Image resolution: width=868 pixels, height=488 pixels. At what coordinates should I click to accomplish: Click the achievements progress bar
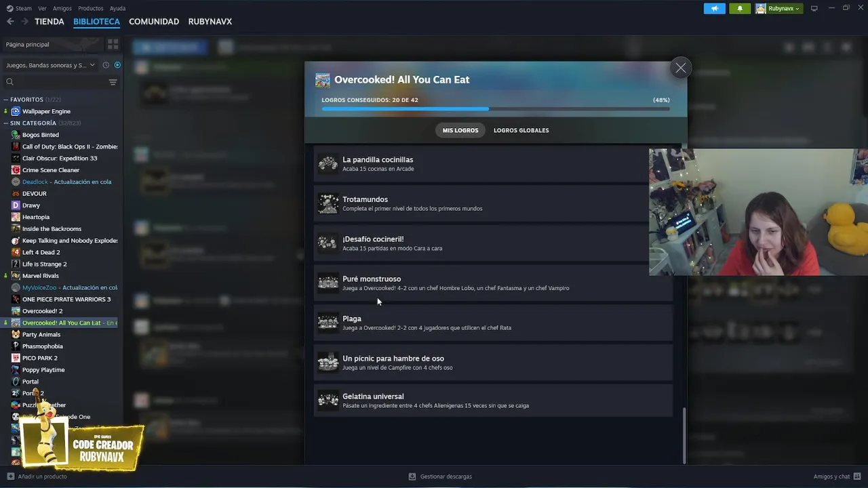(x=496, y=108)
